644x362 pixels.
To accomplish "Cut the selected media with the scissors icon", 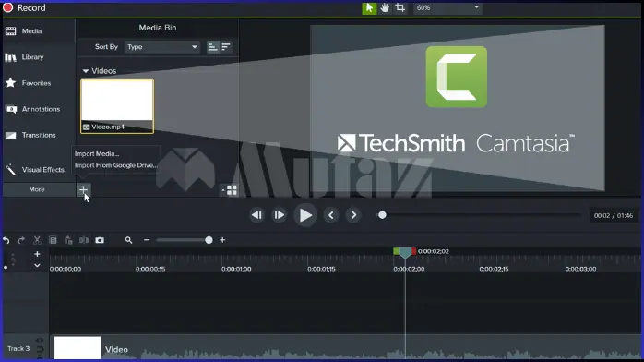I will tap(37, 240).
